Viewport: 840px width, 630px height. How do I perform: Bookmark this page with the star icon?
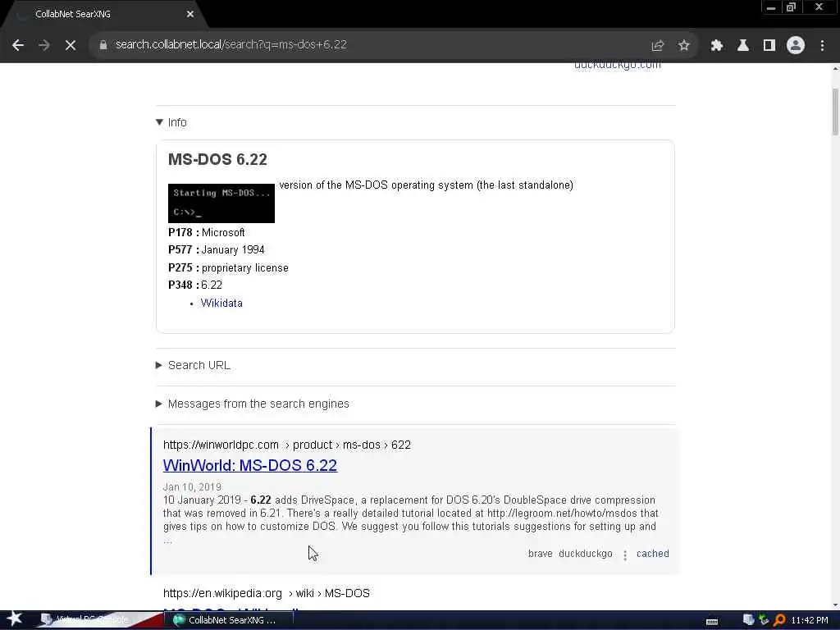click(683, 45)
